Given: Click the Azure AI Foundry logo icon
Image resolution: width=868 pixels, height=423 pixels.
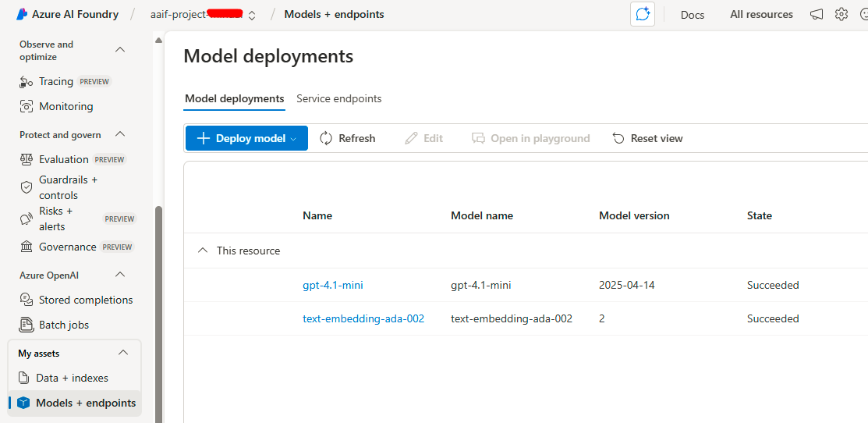Looking at the screenshot, I should 22,14.
